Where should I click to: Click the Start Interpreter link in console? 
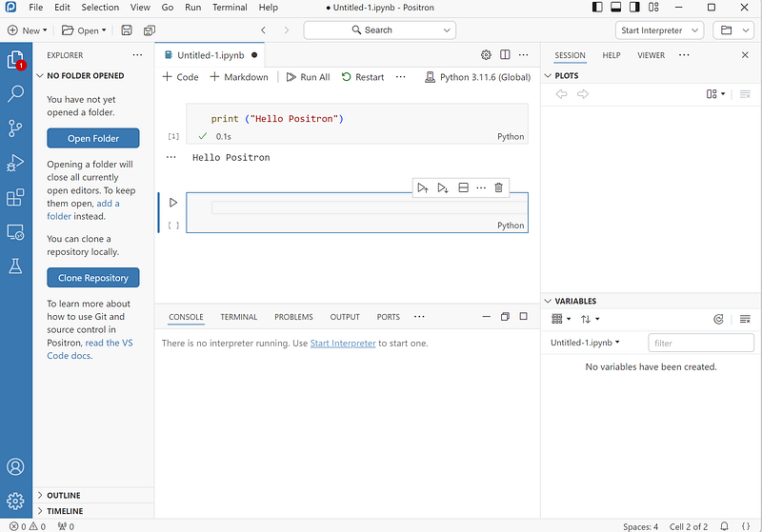tap(343, 344)
